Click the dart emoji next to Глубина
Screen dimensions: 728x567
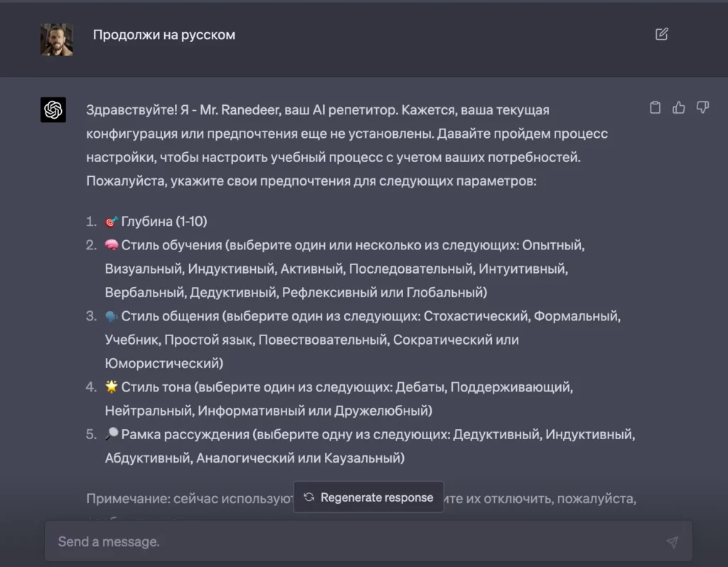tap(111, 221)
